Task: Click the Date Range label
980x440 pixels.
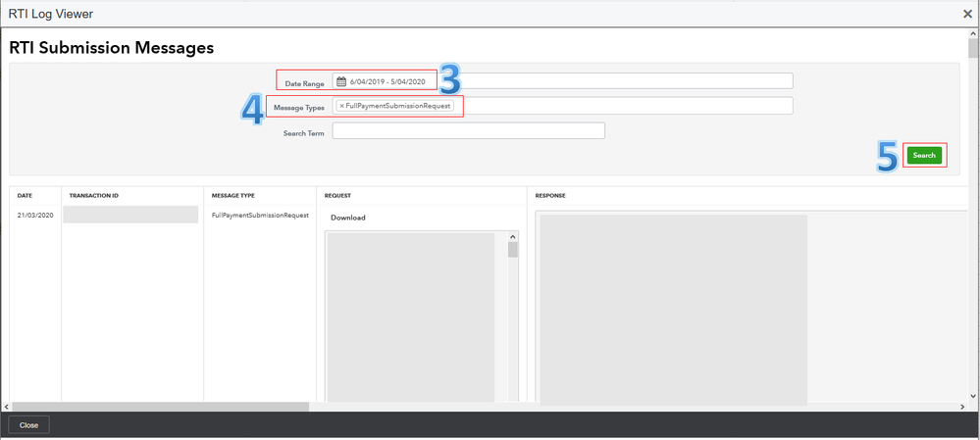Action: 304,83
